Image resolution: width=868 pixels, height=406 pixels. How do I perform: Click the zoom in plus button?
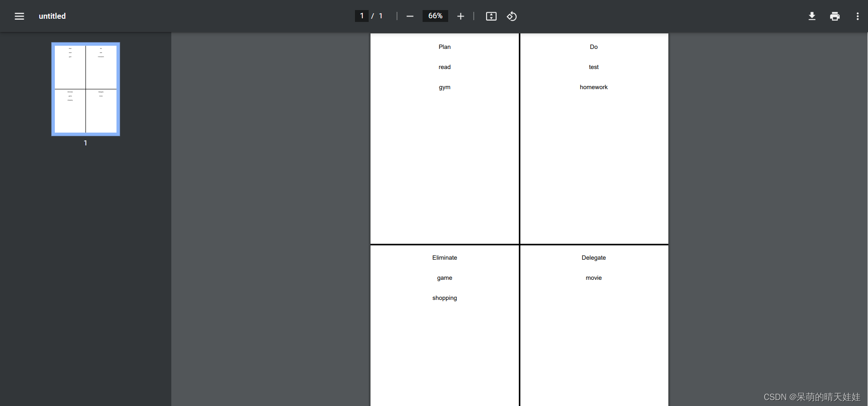pyautogui.click(x=460, y=16)
